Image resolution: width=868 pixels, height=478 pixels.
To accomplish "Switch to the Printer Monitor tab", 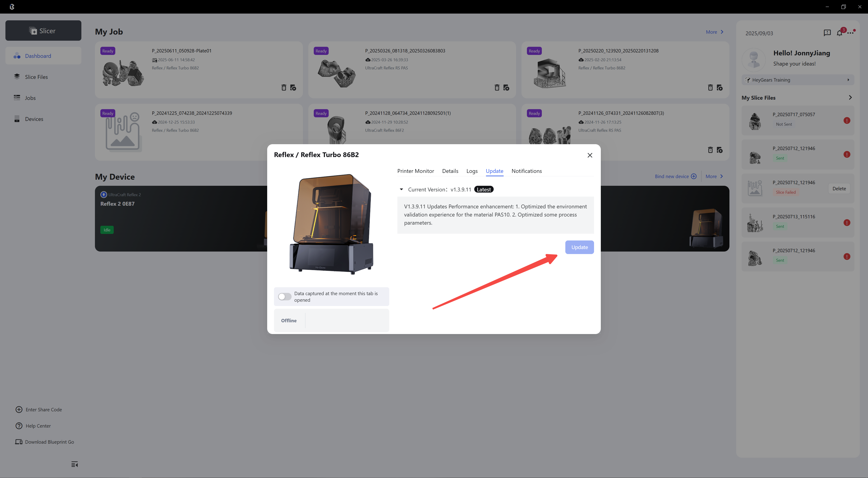I will pos(415,171).
